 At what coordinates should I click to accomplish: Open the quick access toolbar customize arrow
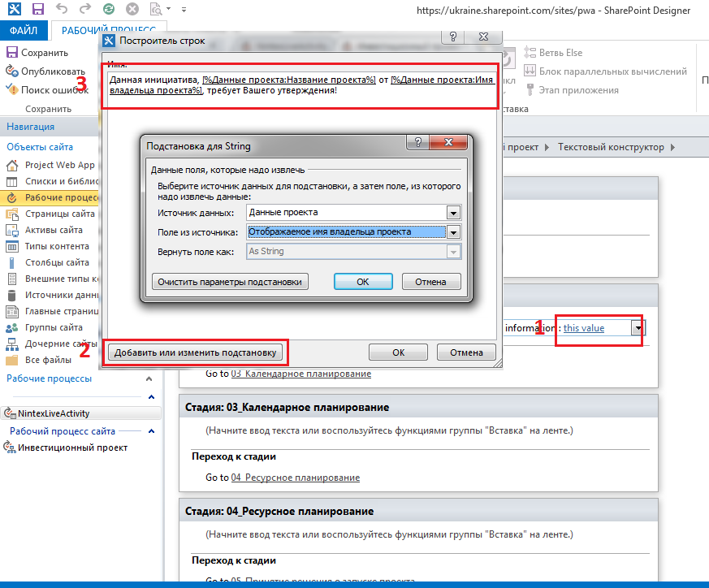(184, 9)
